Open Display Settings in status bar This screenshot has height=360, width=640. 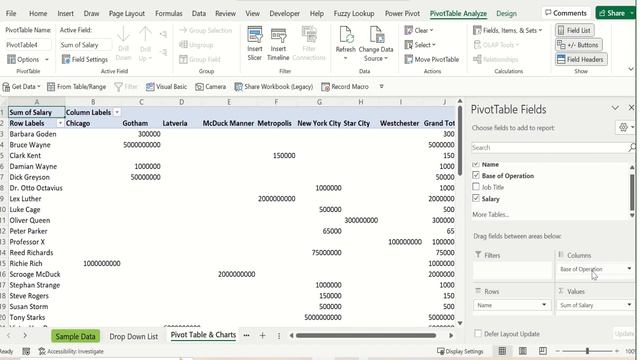[x=460, y=351]
